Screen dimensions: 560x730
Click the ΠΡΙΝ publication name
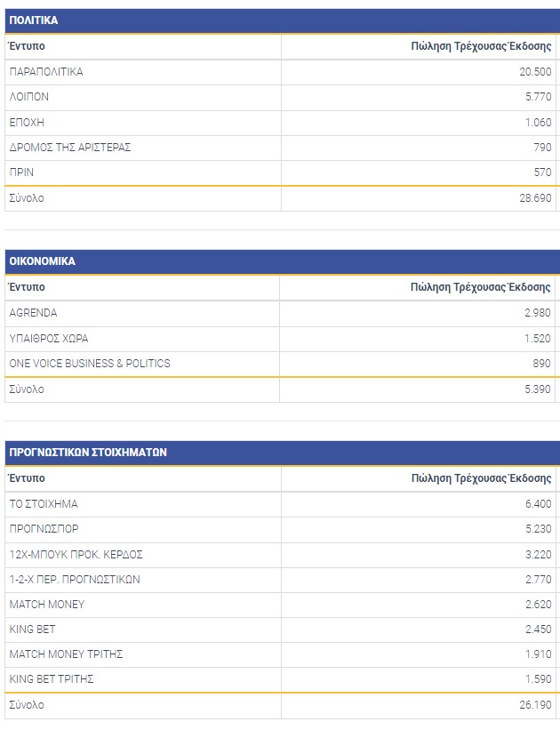(21, 172)
